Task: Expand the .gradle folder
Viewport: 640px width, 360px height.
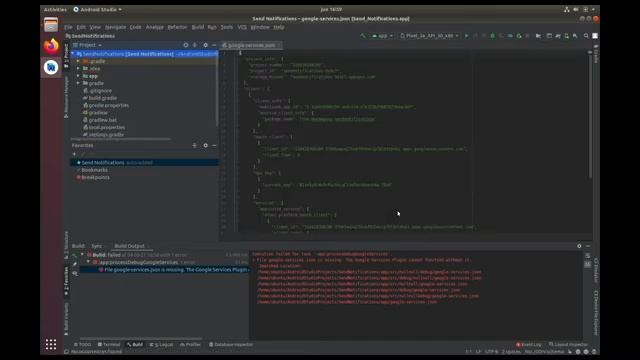Action: (x=78, y=61)
